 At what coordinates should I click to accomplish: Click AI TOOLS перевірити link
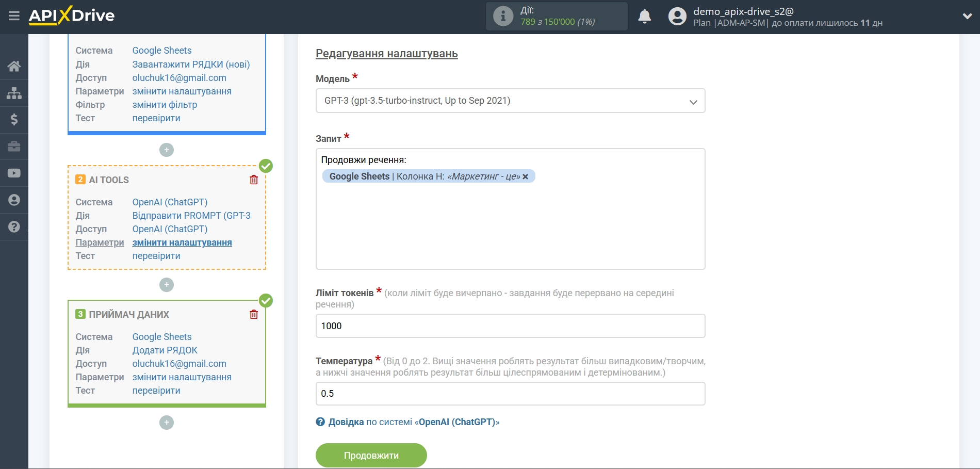tap(156, 256)
